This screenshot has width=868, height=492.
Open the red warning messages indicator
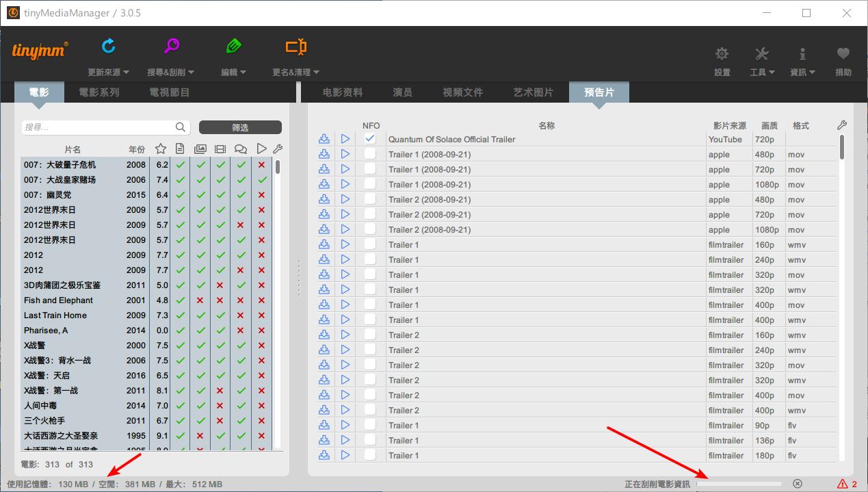[x=847, y=484]
